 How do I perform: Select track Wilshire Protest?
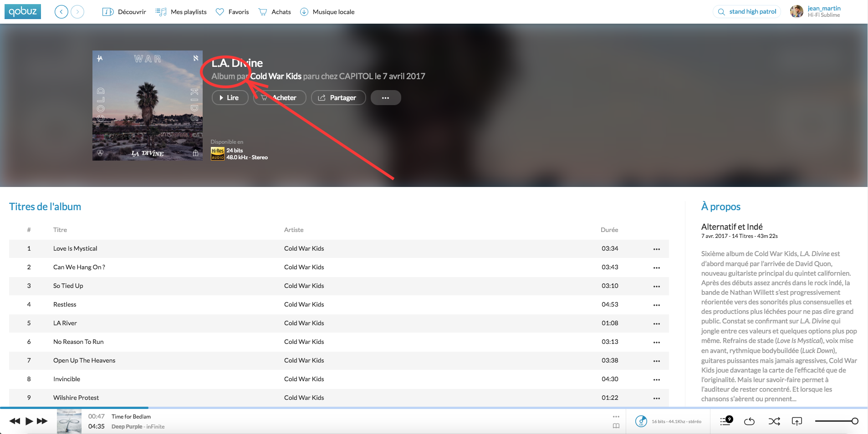[339, 398]
